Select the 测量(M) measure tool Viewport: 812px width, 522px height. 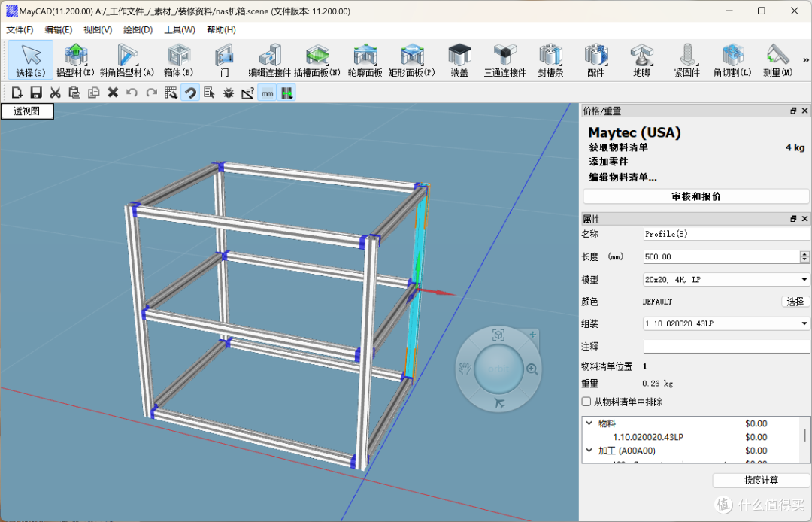778,60
